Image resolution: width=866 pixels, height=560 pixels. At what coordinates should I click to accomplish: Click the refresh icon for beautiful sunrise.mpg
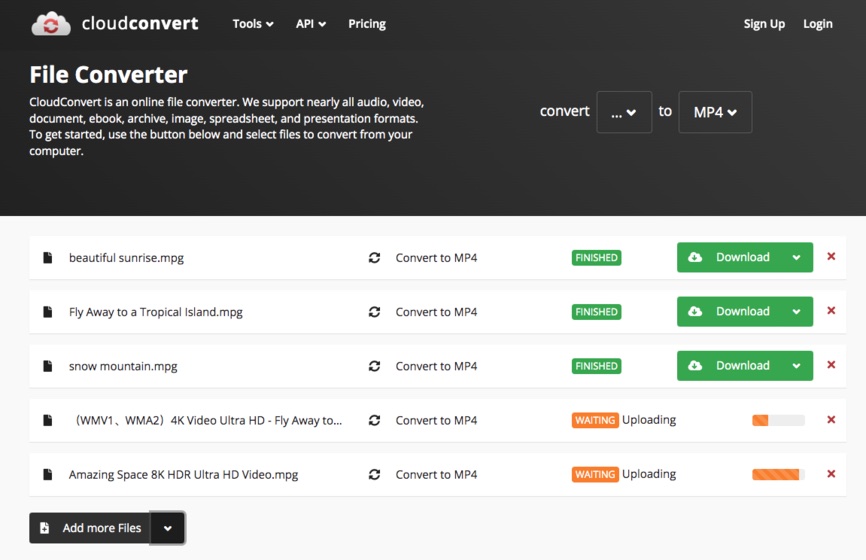[374, 258]
